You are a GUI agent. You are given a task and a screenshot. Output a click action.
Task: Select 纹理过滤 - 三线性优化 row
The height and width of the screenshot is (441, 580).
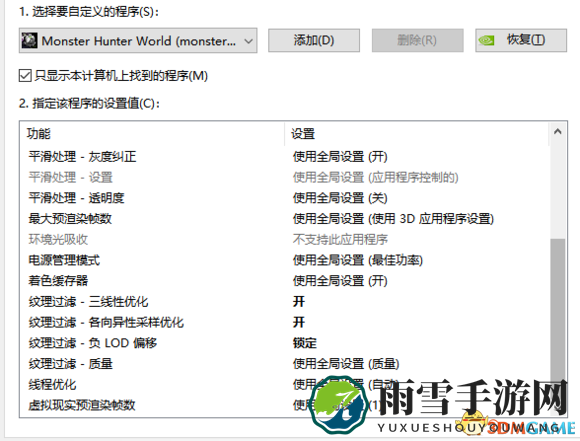click(285, 302)
